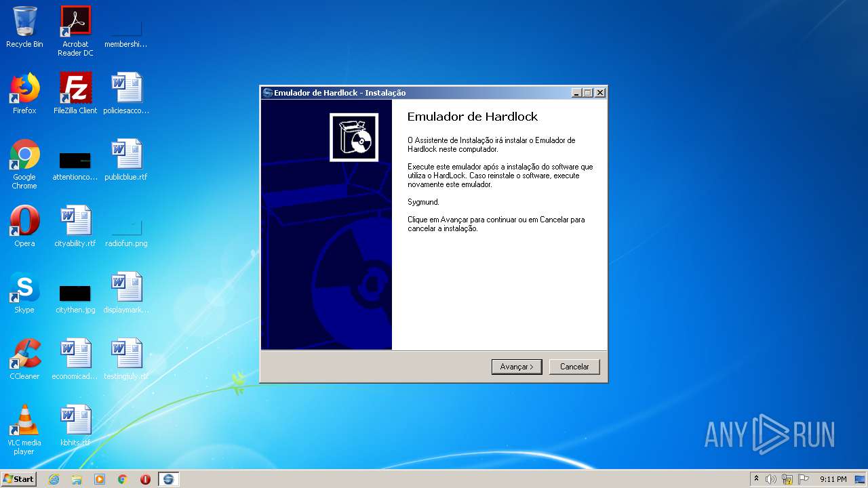Select the CCleaner desktop shortcut

pos(24,359)
